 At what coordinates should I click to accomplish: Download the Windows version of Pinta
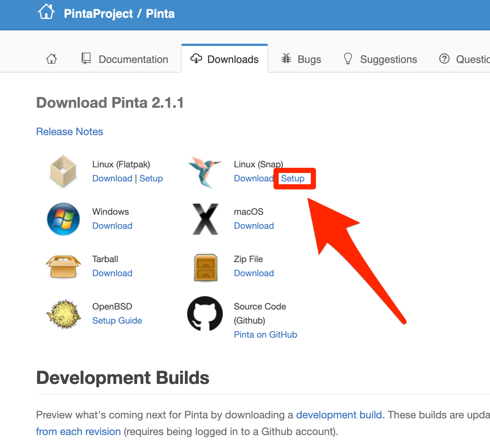pos(112,226)
